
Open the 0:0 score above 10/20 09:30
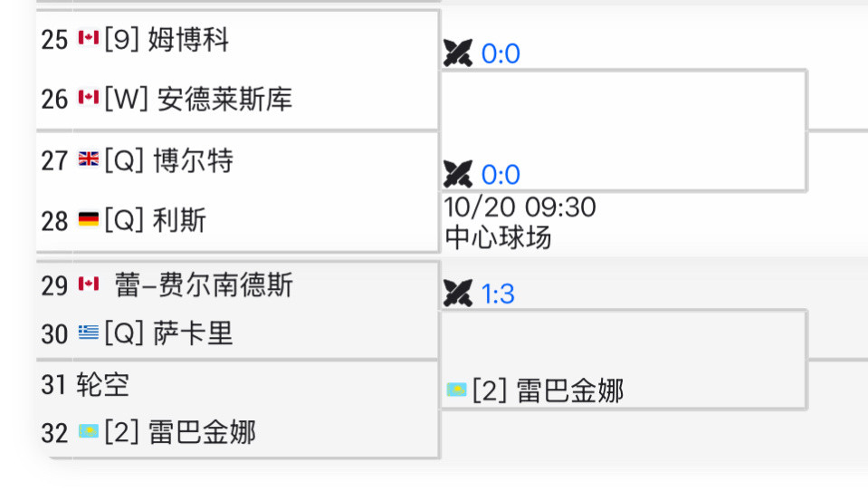pos(501,174)
